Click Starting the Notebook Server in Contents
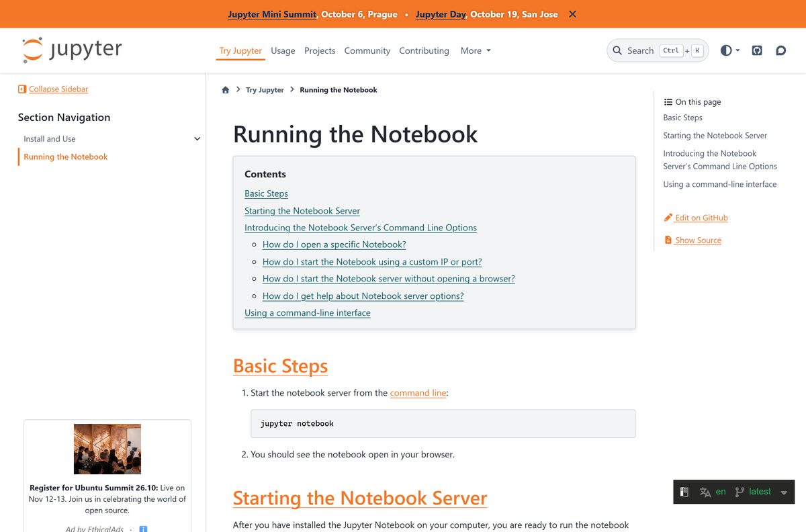The image size is (806, 532). pos(302,210)
